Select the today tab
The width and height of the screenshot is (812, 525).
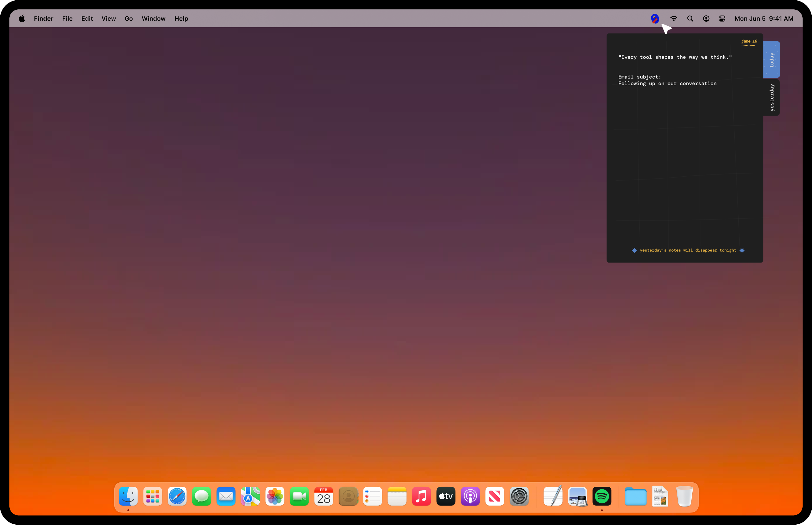(772, 60)
